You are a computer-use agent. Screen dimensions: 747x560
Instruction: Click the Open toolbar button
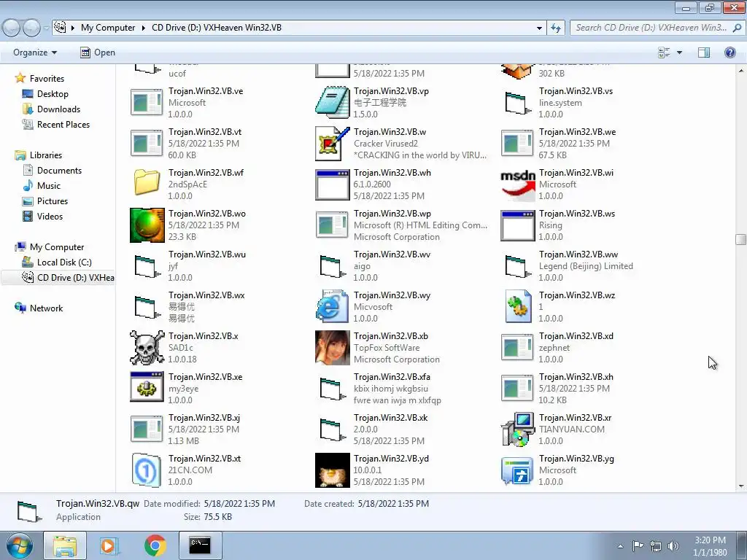click(98, 52)
